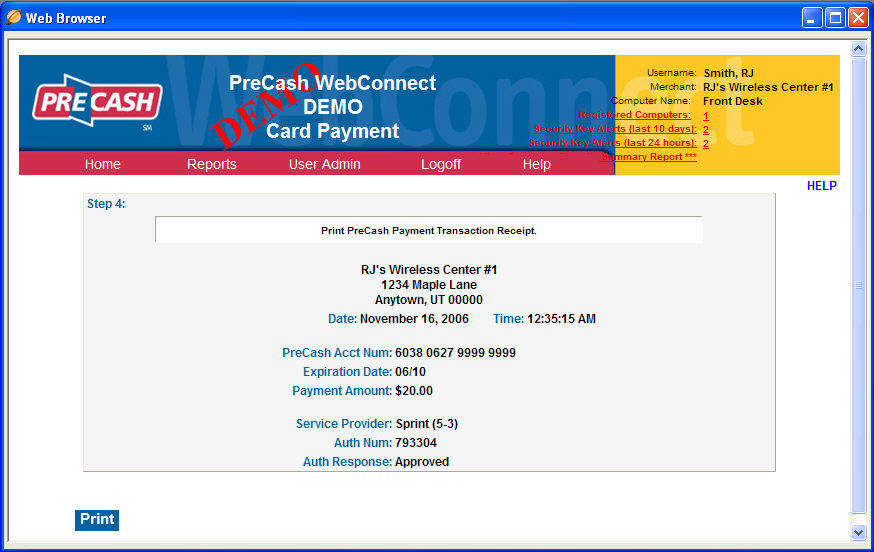Open the Summary Report link

pos(649,157)
